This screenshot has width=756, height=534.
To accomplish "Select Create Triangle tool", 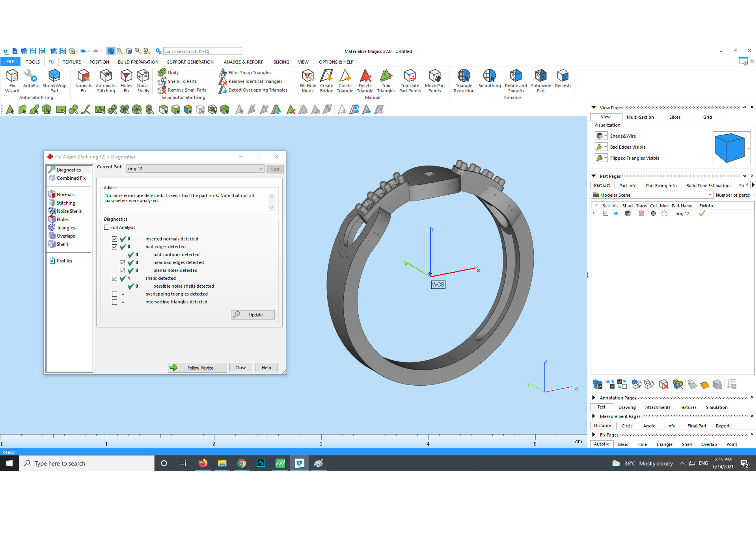I will pyautogui.click(x=345, y=81).
